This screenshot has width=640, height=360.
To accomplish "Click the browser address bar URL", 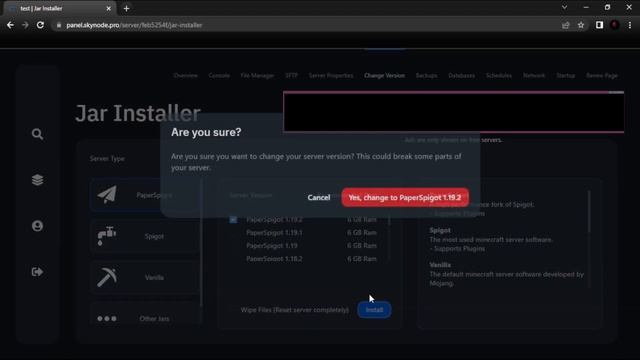I will click(x=134, y=25).
